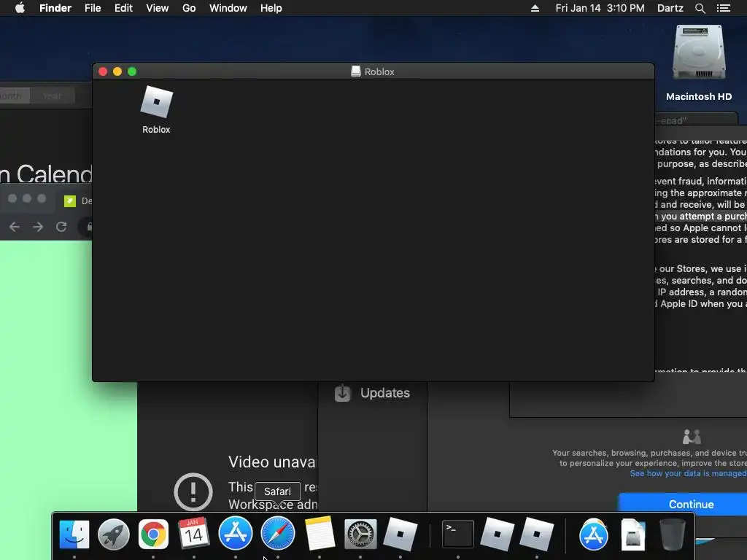Close the Roblox Finder window

pos(103,71)
